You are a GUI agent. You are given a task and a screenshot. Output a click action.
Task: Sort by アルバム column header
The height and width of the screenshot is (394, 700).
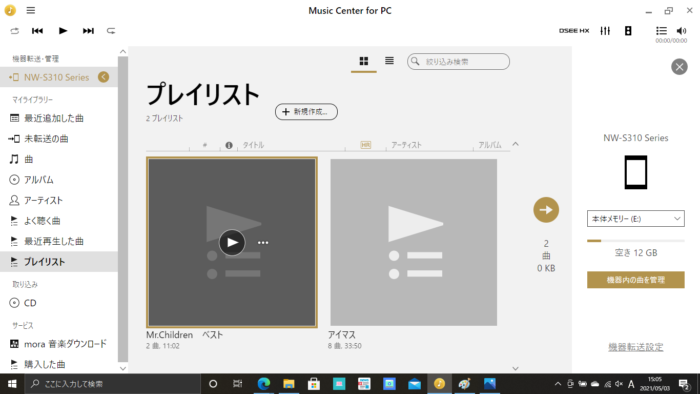[490, 145]
